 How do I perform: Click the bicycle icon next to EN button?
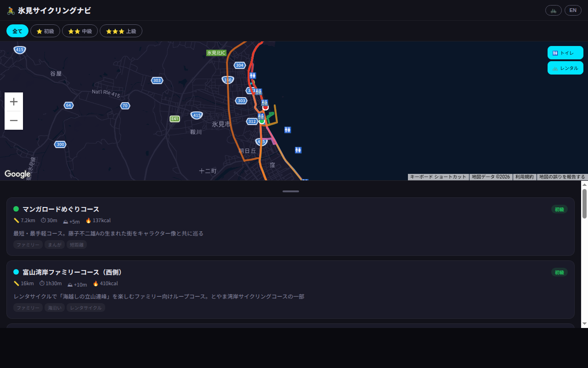point(553,10)
